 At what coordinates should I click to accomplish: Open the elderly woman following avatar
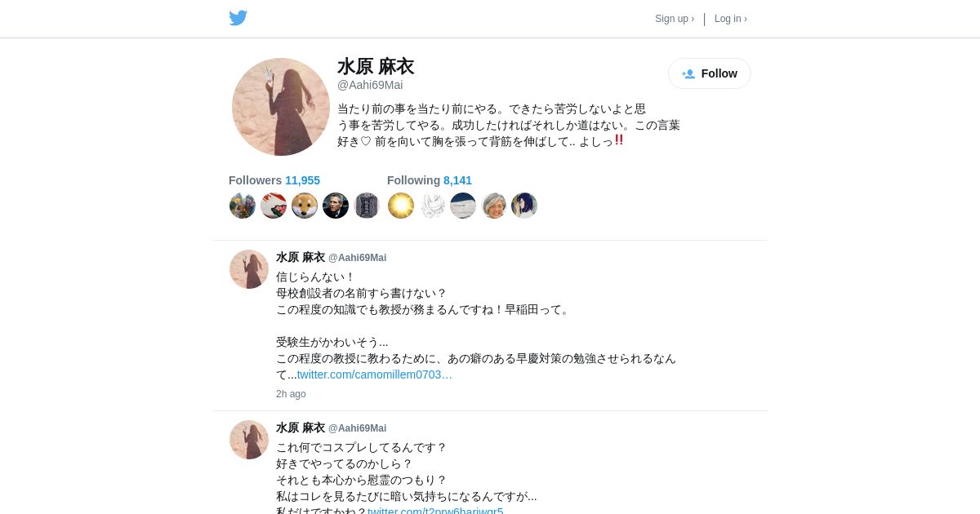pos(494,206)
